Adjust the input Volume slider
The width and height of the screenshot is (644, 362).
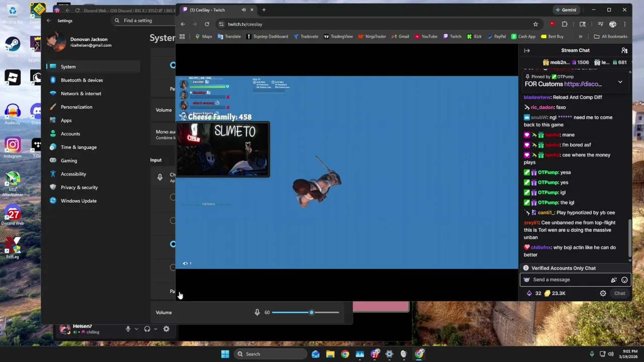click(x=305, y=312)
